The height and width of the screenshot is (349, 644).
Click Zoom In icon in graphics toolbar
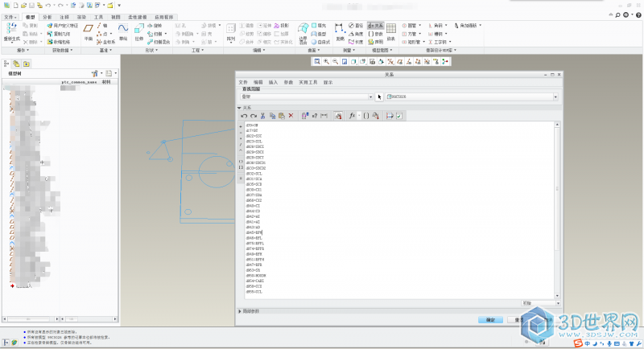click(326, 61)
